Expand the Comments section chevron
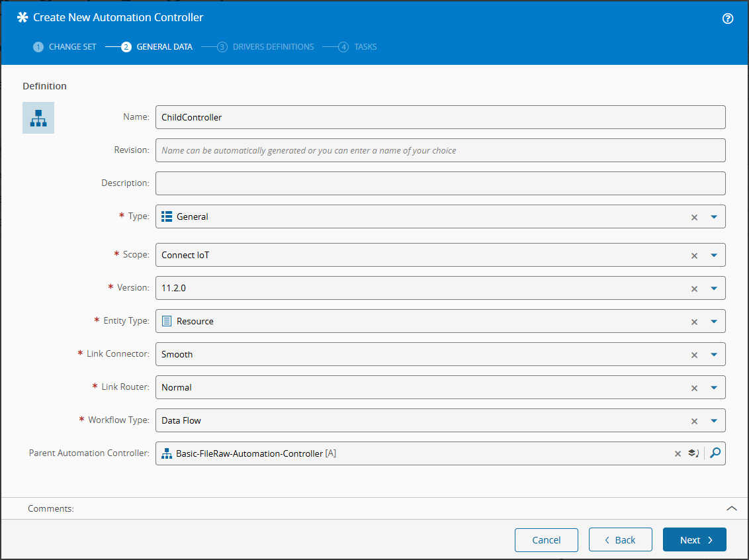Image resolution: width=749 pixels, height=560 pixels. pos(731,508)
